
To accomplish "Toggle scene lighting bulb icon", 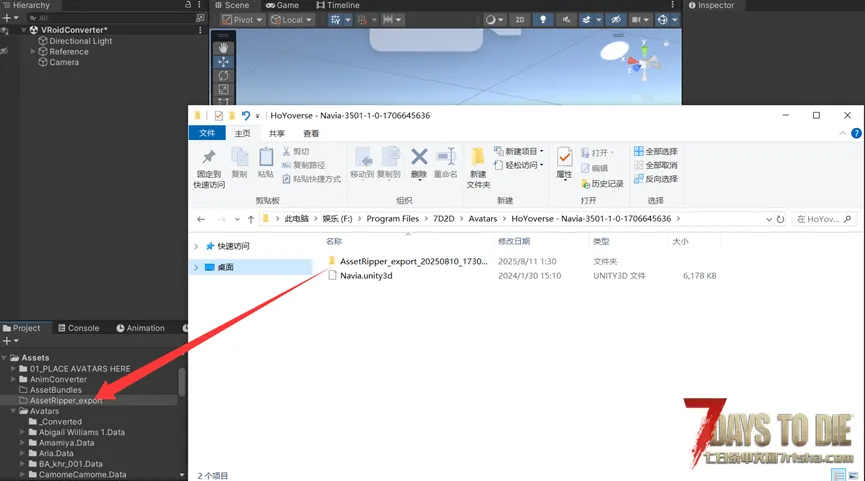I will point(543,20).
